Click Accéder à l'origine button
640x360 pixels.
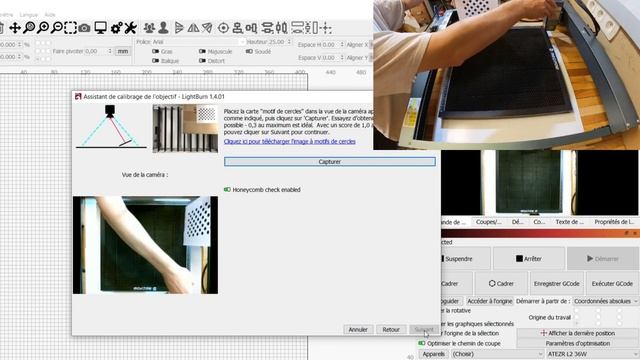point(489,301)
